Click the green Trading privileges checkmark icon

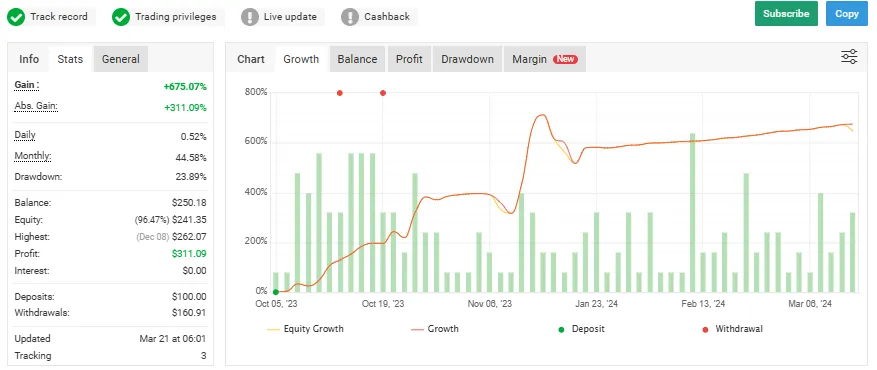click(x=121, y=17)
